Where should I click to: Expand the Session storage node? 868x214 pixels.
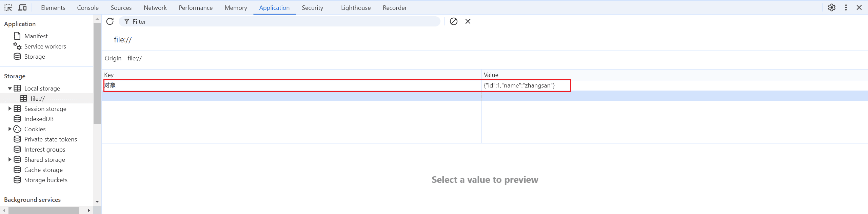point(9,109)
